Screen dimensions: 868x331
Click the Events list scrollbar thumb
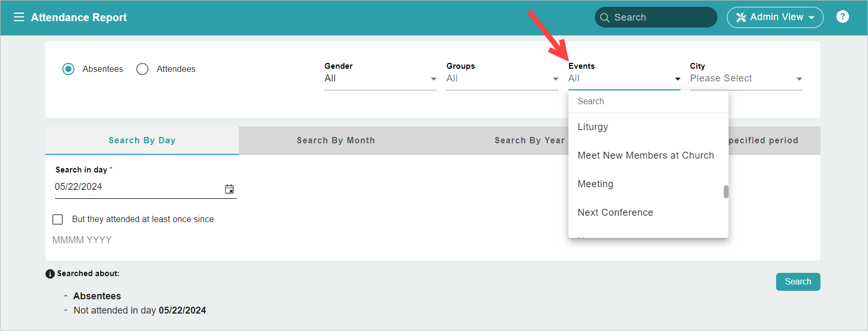coord(726,191)
